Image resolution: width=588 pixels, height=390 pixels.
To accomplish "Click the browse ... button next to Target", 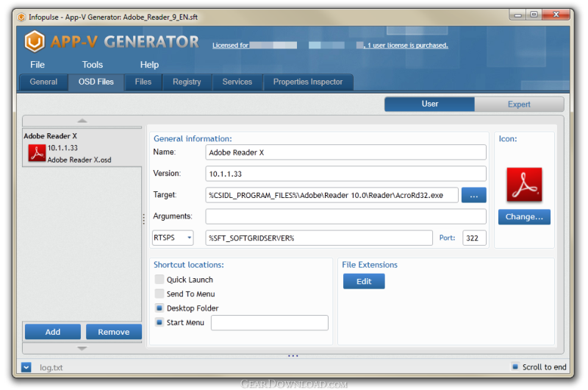I will 473,195.
